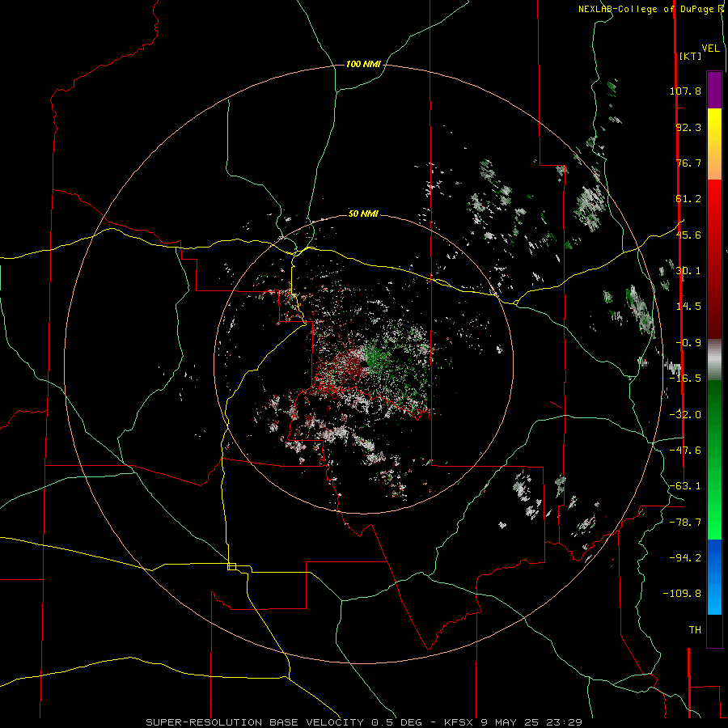The image size is (728, 728).
Task: Click the [KT] units label
Action: [690, 56]
